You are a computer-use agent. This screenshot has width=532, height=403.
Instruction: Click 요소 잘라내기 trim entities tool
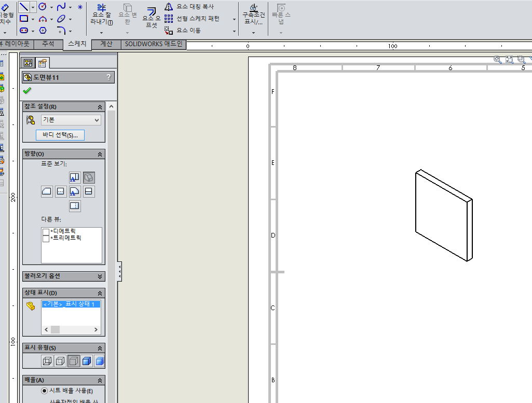click(x=101, y=15)
